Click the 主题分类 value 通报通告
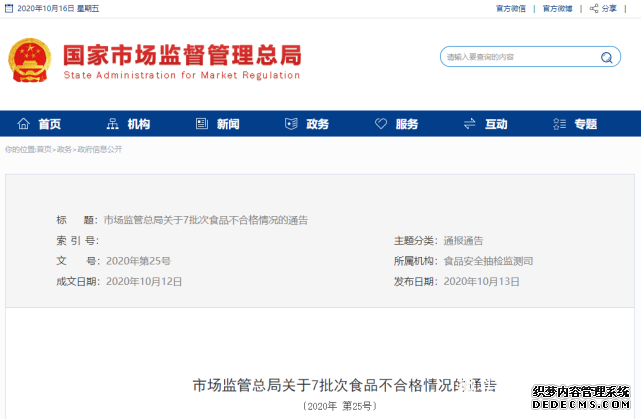Viewport: 641px width, 419px height. coord(463,241)
